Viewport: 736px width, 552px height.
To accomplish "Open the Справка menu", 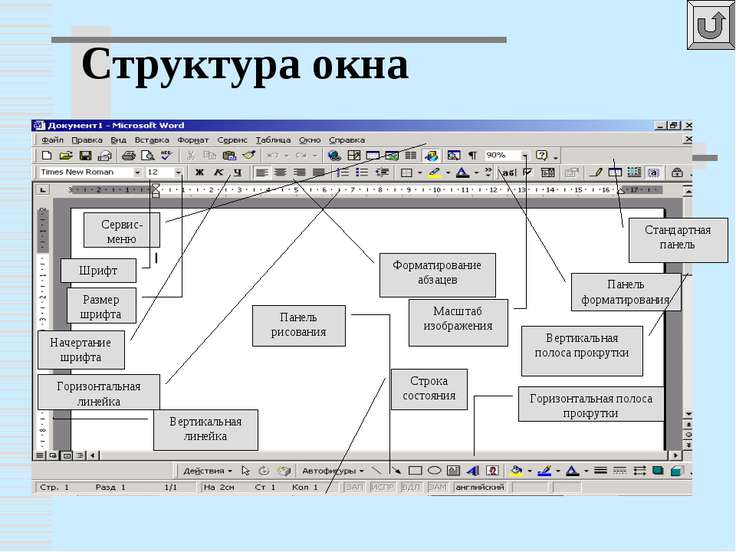I will (346, 140).
